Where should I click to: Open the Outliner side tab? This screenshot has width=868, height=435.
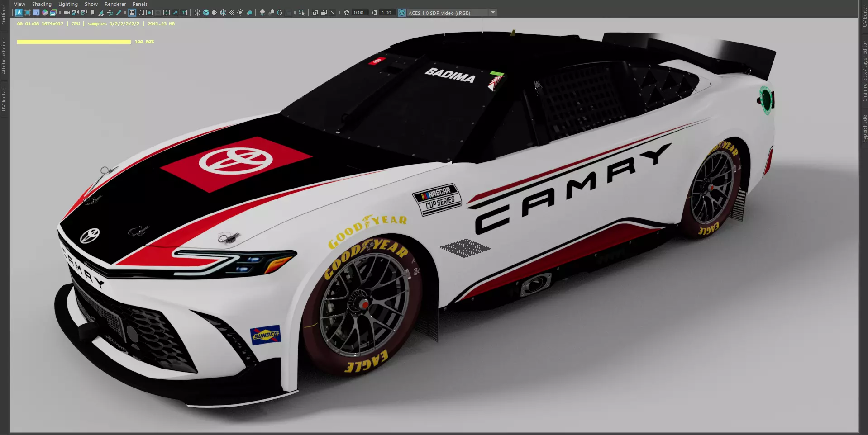coord(4,14)
